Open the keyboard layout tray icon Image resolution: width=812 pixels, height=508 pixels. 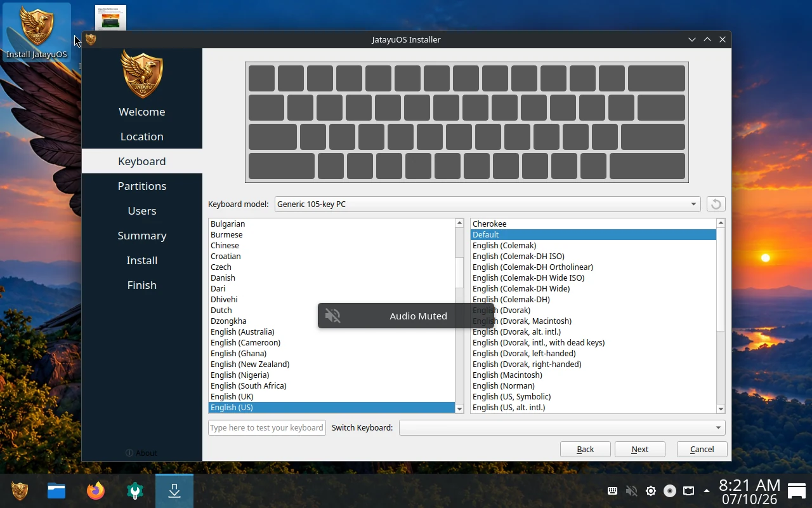[x=612, y=491]
